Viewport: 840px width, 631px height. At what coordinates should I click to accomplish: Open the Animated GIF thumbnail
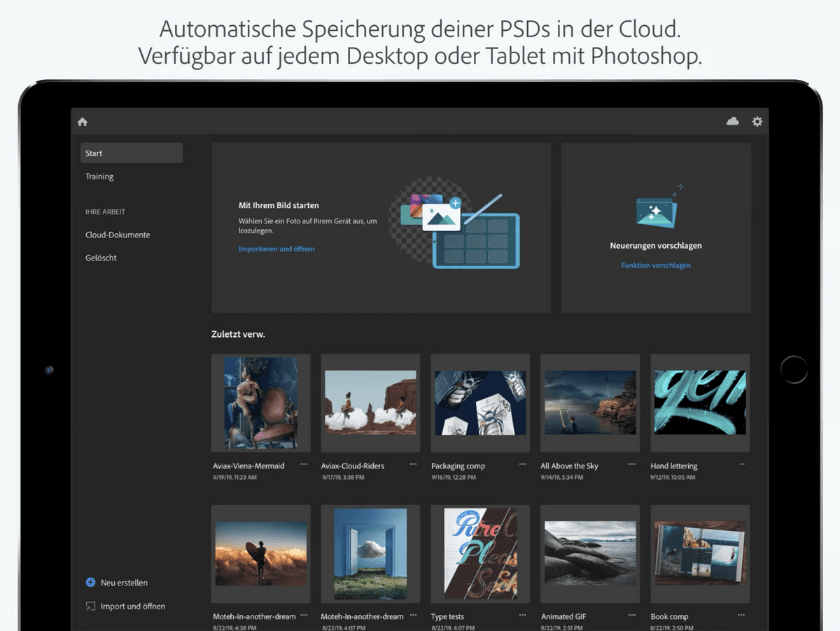[x=590, y=553]
